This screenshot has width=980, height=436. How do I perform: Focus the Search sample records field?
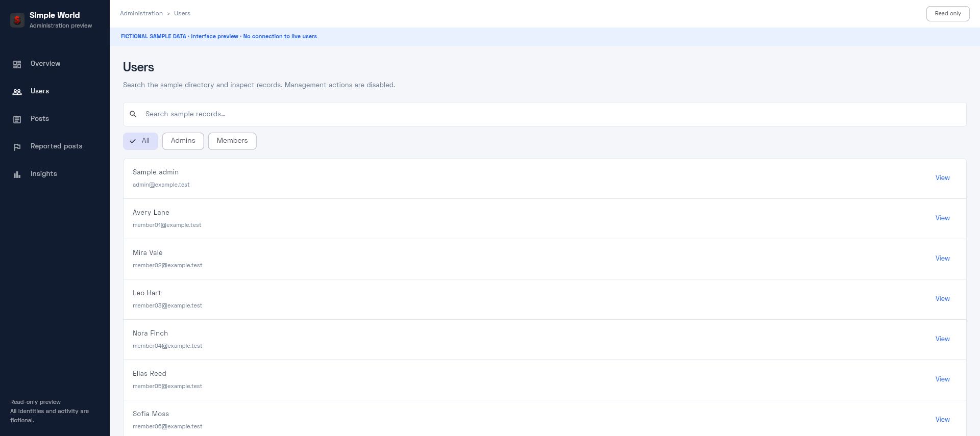[545, 114]
